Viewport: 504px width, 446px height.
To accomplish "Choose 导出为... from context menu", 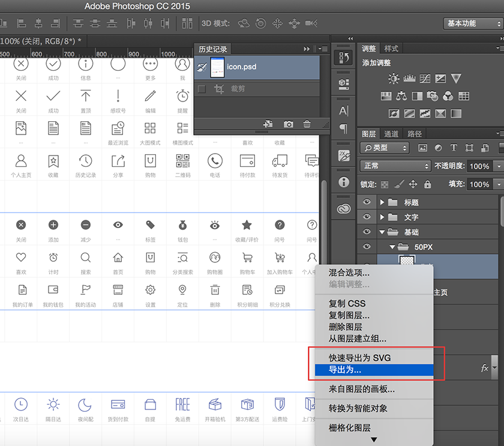I will click(x=374, y=370).
